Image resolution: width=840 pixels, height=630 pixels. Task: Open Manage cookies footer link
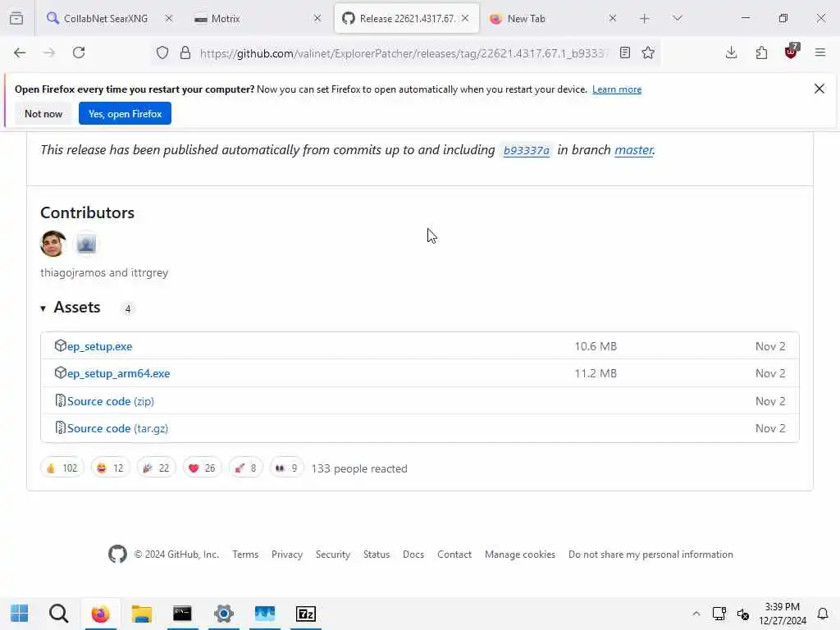(x=519, y=555)
